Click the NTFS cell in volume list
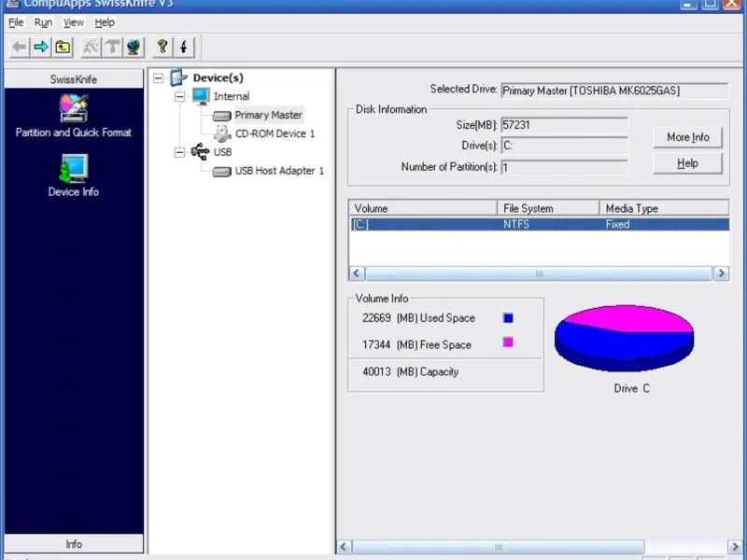The width and height of the screenshot is (747, 560). 516,224
